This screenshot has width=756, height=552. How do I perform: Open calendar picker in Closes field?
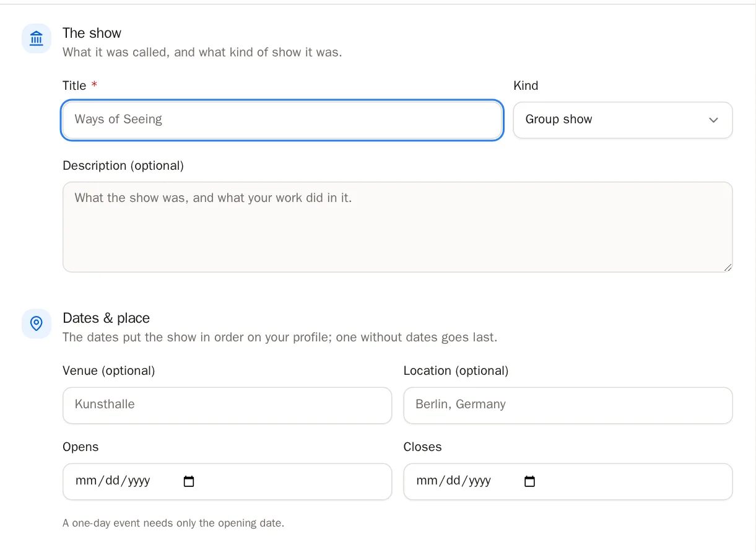pyautogui.click(x=529, y=481)
